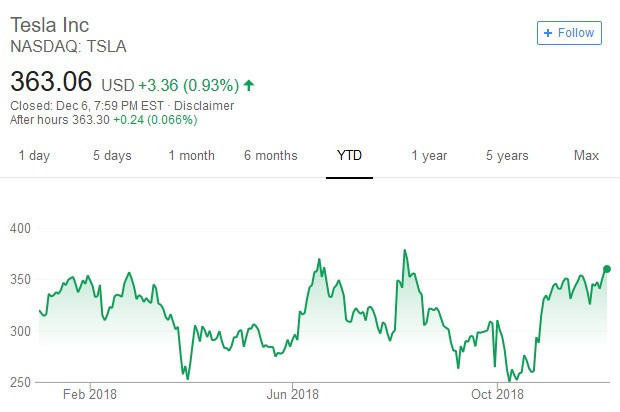This screenshot has height=412, width=620.
Task: Click the Feb 2018 axis marker
Action: tap(90, 394)
